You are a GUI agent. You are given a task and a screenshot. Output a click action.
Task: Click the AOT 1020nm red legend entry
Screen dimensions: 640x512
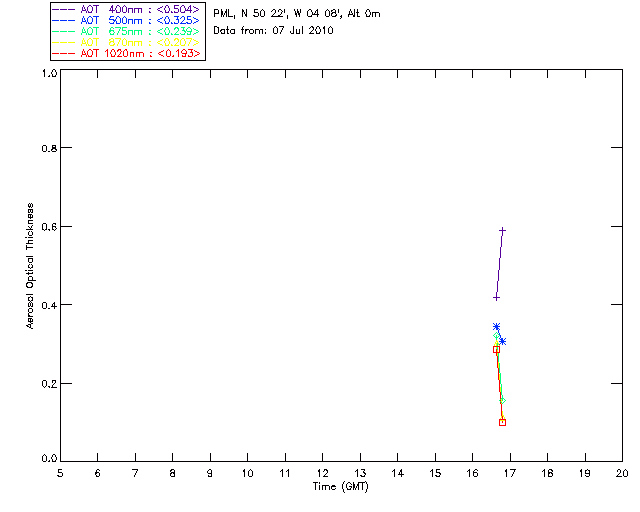tap(126, 53)
